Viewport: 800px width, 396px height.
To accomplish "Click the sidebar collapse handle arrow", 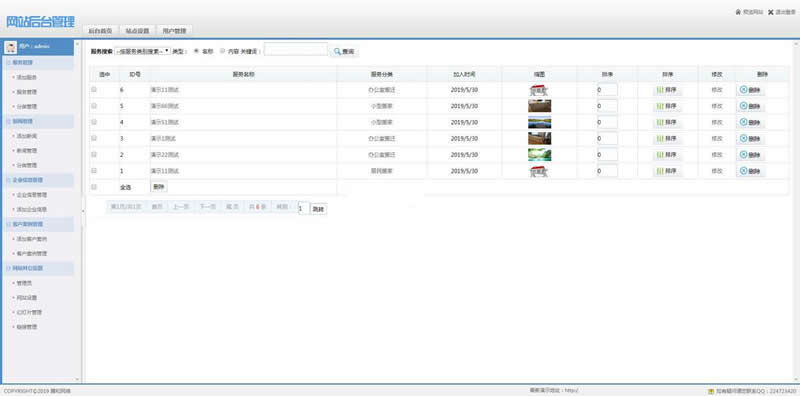I will click(83, 210).
